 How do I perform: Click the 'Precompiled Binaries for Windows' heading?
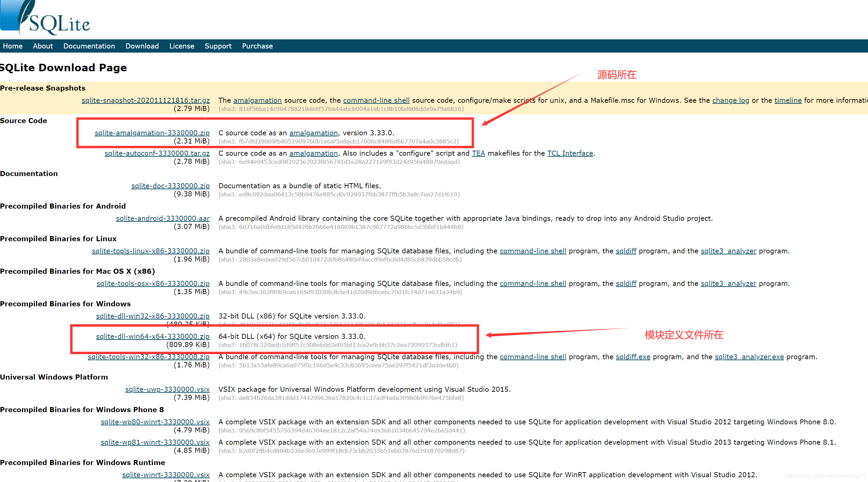[x=65, y=304]
